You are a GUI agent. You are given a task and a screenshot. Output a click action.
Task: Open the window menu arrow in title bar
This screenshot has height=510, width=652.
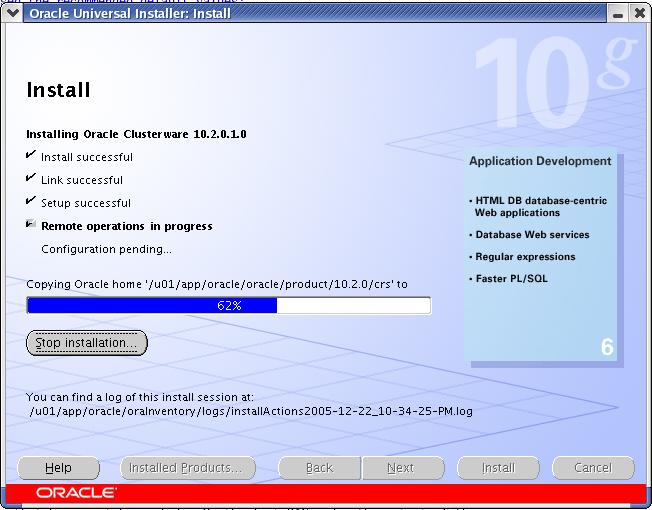[12, 13]
